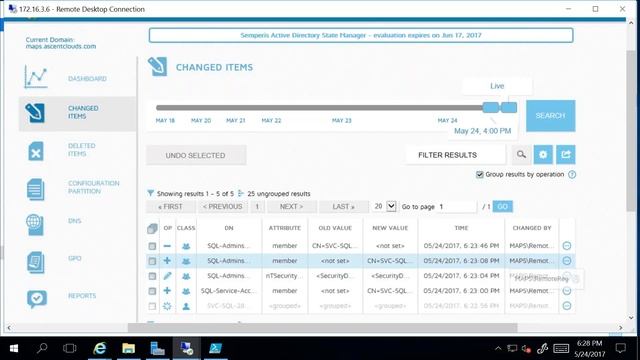This screenshot has height=360, width=640.
Task: Click the circle action icon in 6:23:46 PM row
Action: 567,246
